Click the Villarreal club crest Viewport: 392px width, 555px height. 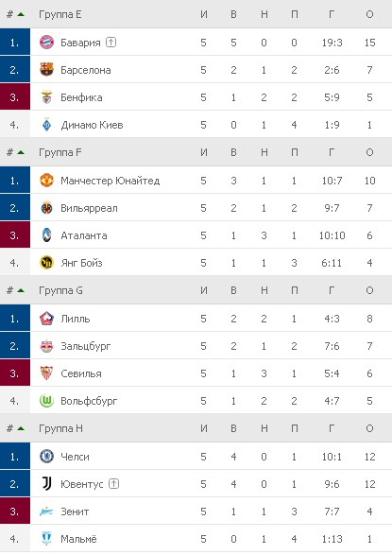[x=46, y=208]
